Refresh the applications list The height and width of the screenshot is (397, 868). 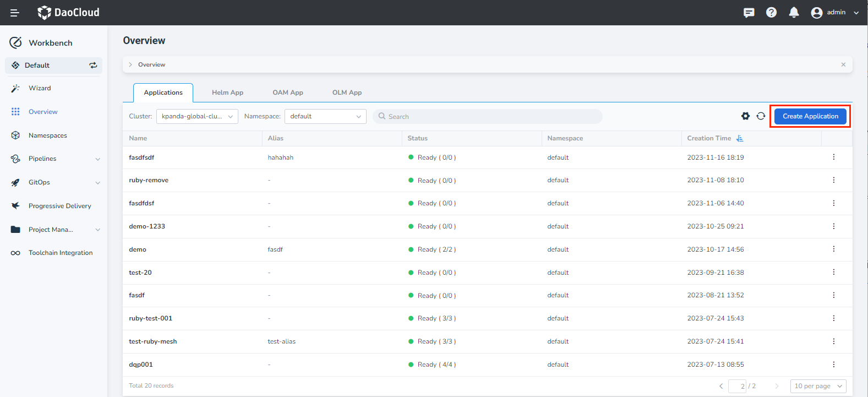coord(761,116)
